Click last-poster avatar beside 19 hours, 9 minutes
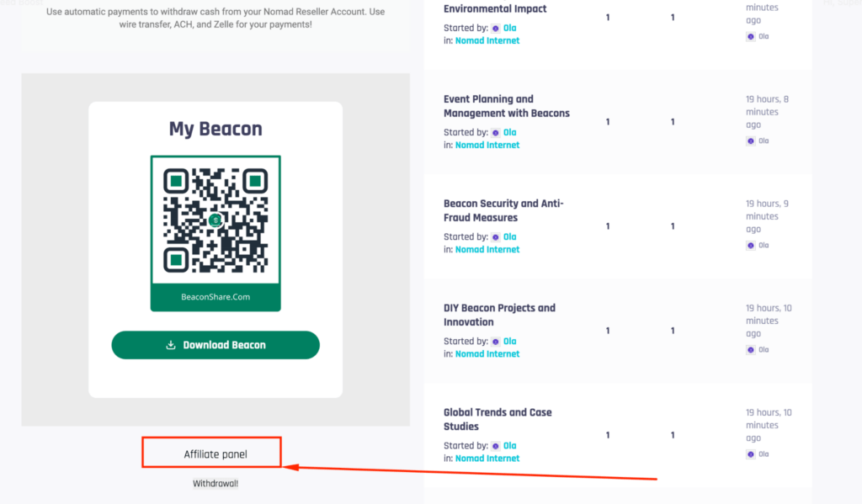This screenshot has width=862, height=504. click(750, 246)
